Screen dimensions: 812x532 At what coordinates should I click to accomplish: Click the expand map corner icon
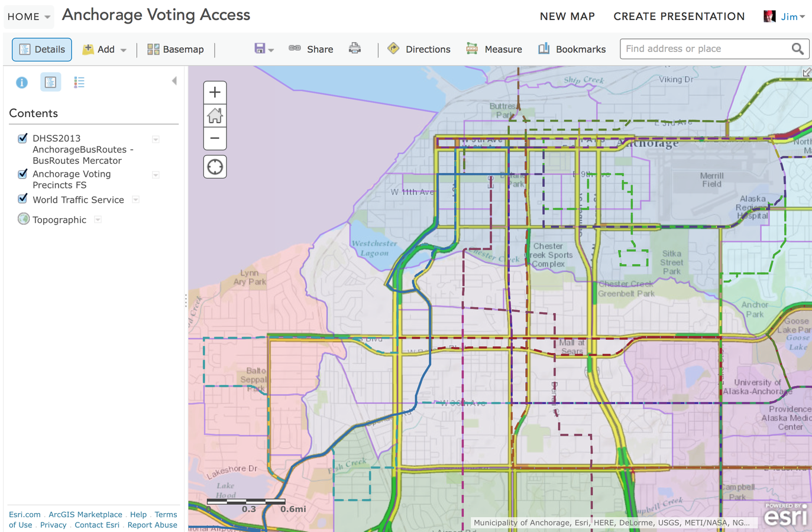(x=807, y=72)
